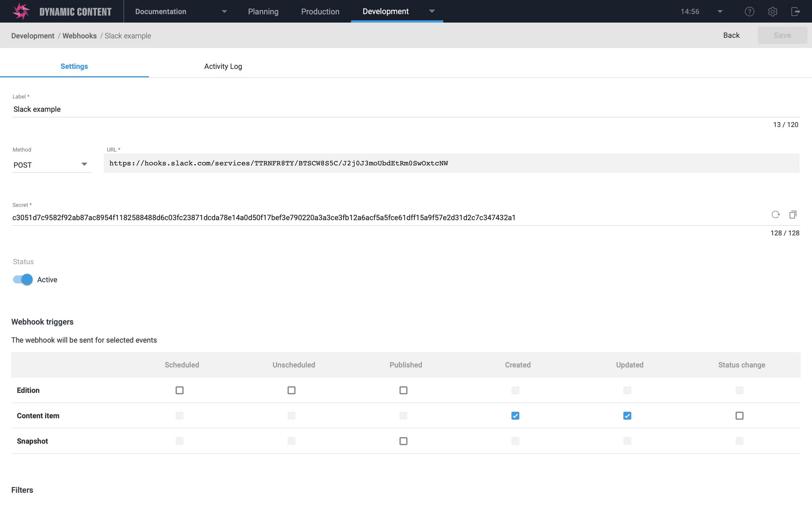Click the log out icon
This screenshot has height=508, width=812.
[x=796, y=12]
